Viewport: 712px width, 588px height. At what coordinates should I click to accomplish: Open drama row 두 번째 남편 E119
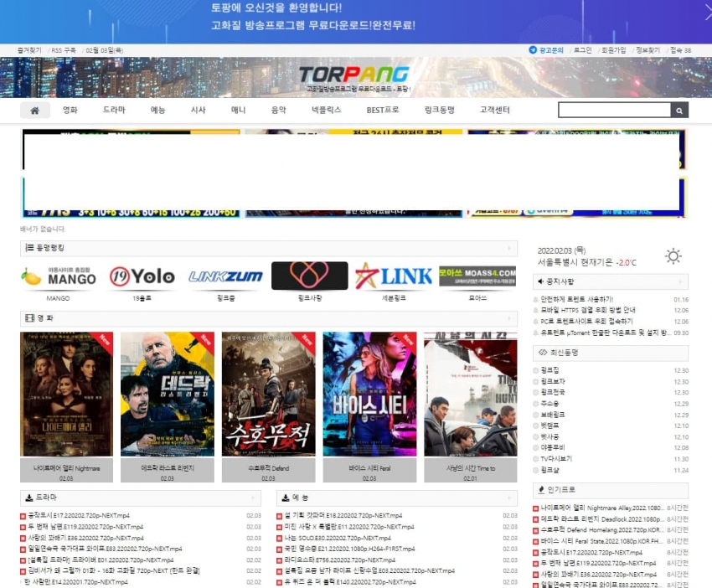coord(85,527)
